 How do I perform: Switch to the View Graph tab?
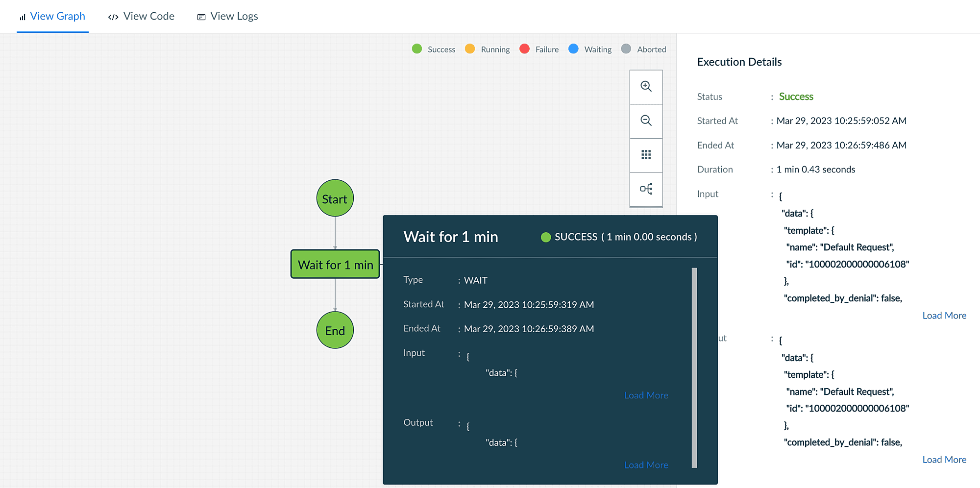[x=52, y=16]
